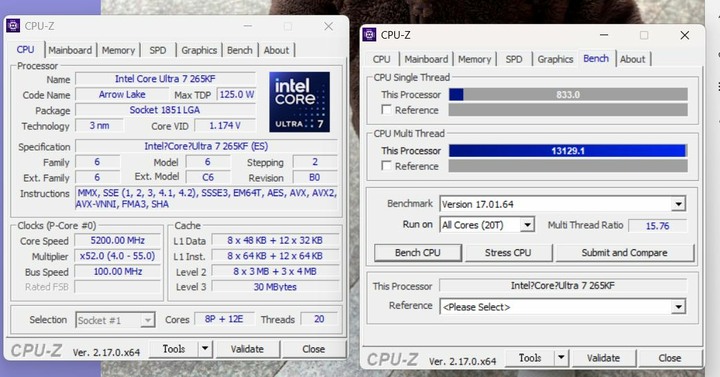
Task: Click the processor Name field Intel Core Ultra 7 265KF
Action: 165,79
